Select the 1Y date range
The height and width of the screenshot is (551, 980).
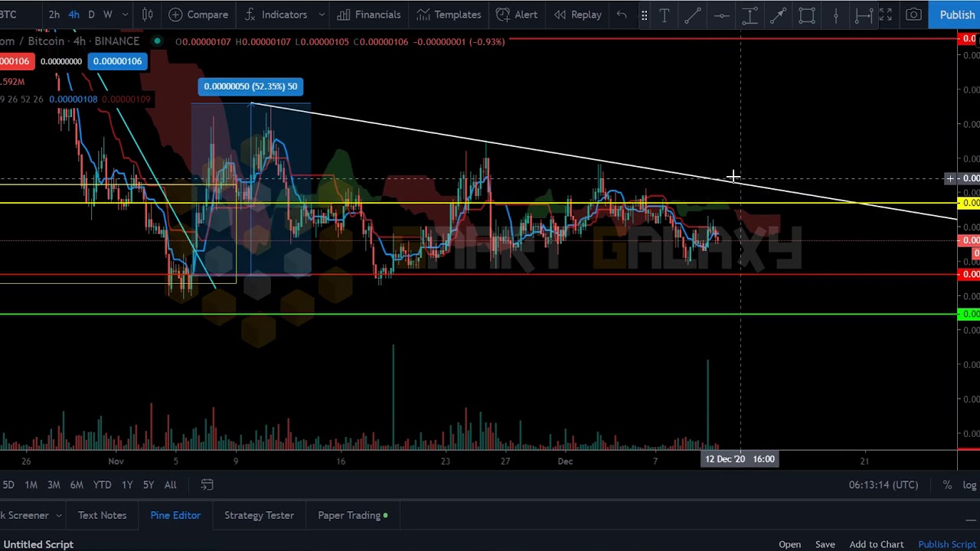[x=127, y=484]
